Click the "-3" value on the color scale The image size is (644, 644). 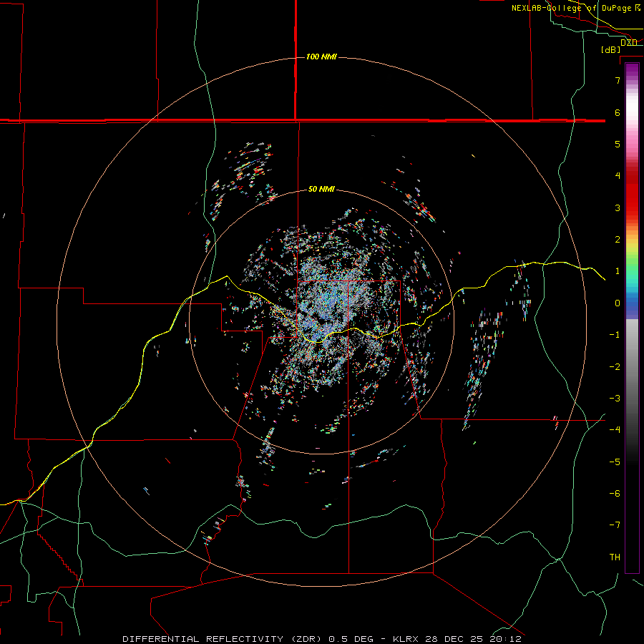615,399
